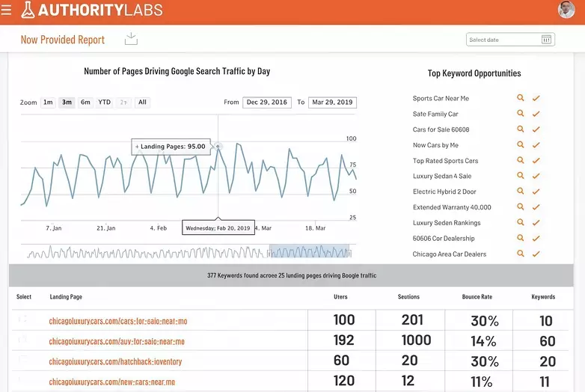Check mark for Electric Hybrid 2 Door
The image size is (585, 392).
point(536,192)
